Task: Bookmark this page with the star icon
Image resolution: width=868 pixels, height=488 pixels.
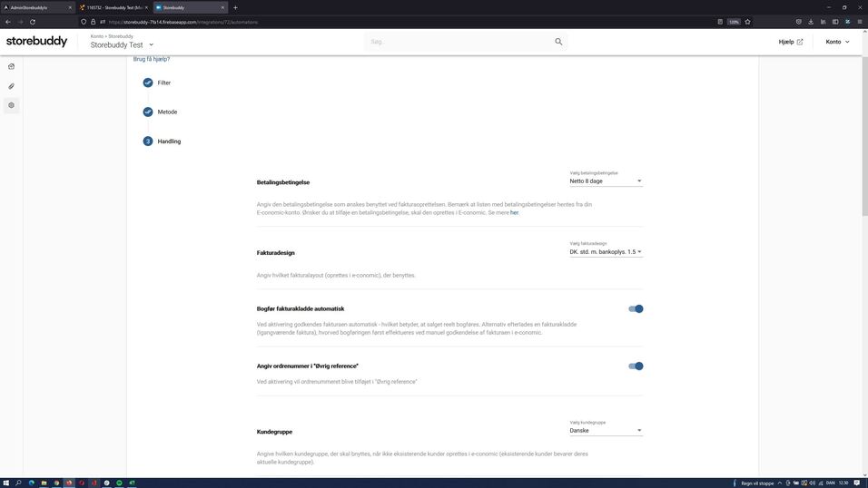Action: point(747,22)
